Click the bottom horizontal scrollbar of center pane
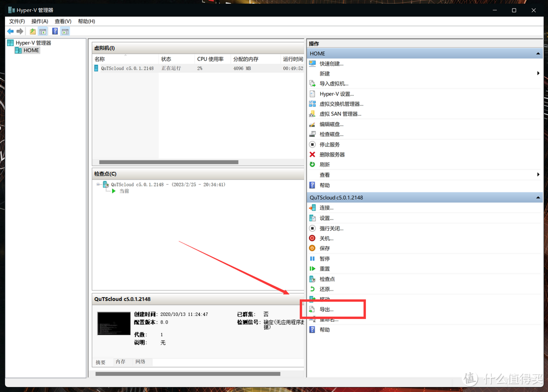 tap(188, 374)
